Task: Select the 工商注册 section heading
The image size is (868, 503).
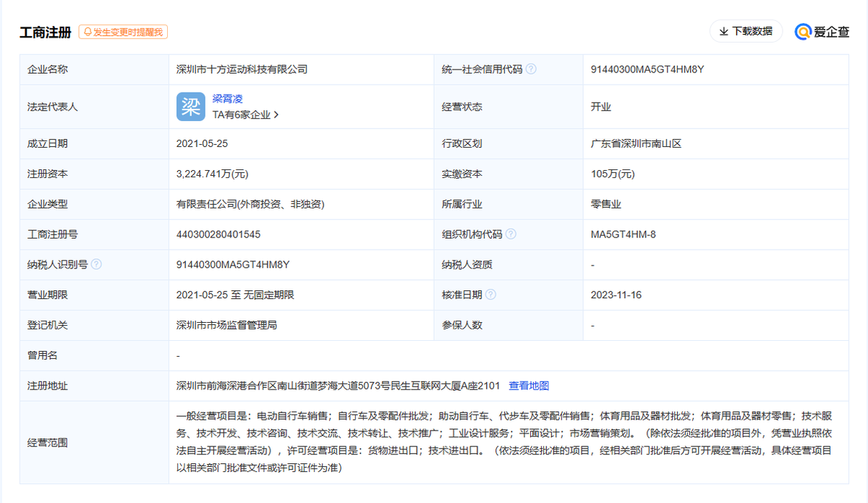Action: (x=46, y=32)
